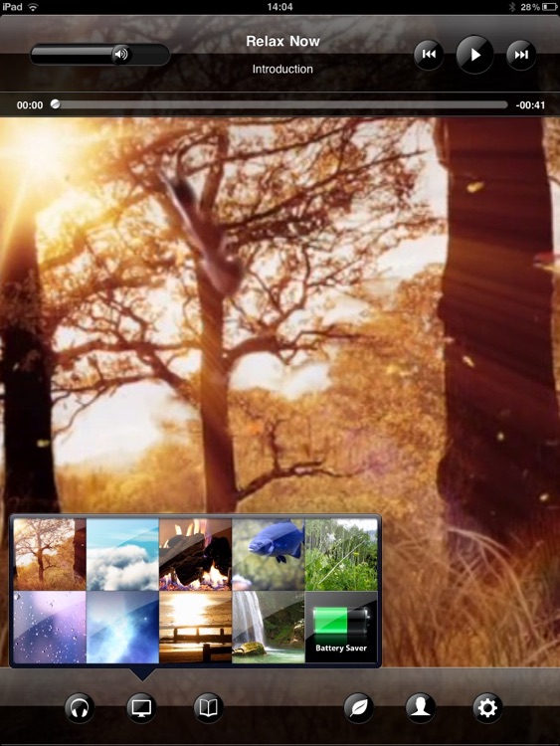Image resolution: width=560 pixels, height=746 pixels.
Task: Choose the waterfall background thumbnail
Action: (269, 627)
